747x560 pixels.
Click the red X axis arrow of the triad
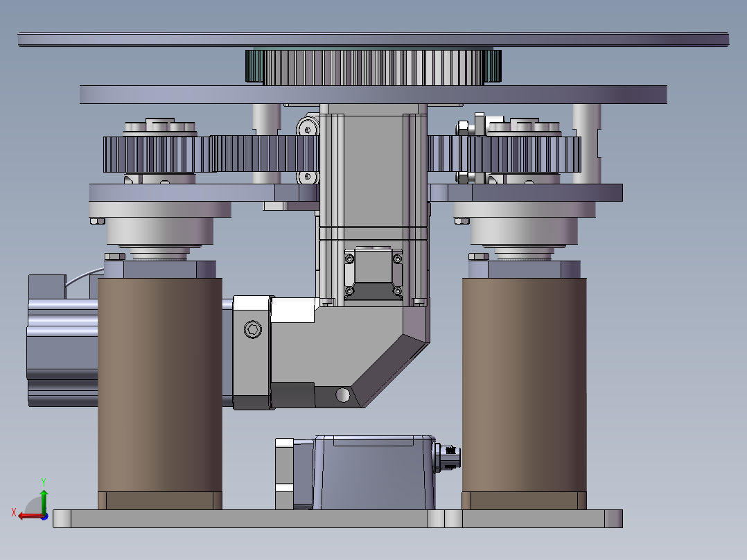[30, 516]
